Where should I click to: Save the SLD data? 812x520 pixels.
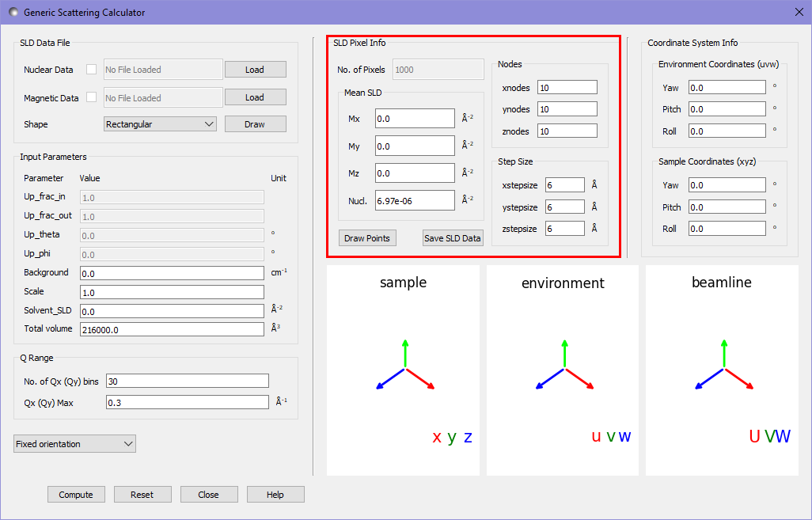(x=452, y=237)
